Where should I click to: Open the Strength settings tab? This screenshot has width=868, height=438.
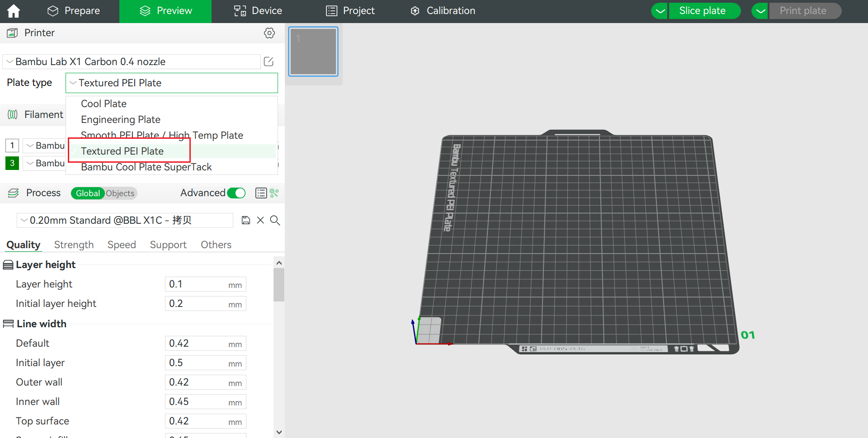(74, 245)
